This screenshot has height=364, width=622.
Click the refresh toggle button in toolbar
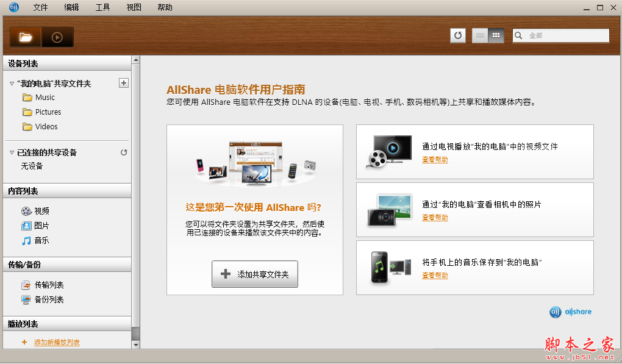458,35
